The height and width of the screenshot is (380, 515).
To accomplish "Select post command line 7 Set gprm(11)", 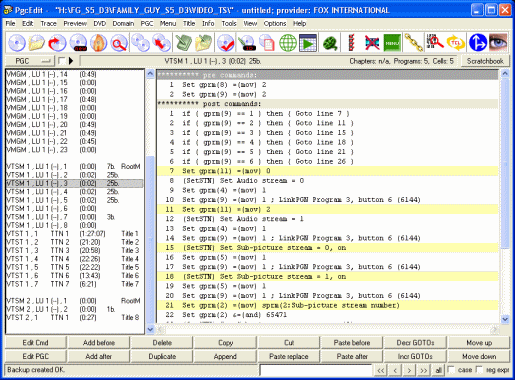I will (x=328, y=171).
